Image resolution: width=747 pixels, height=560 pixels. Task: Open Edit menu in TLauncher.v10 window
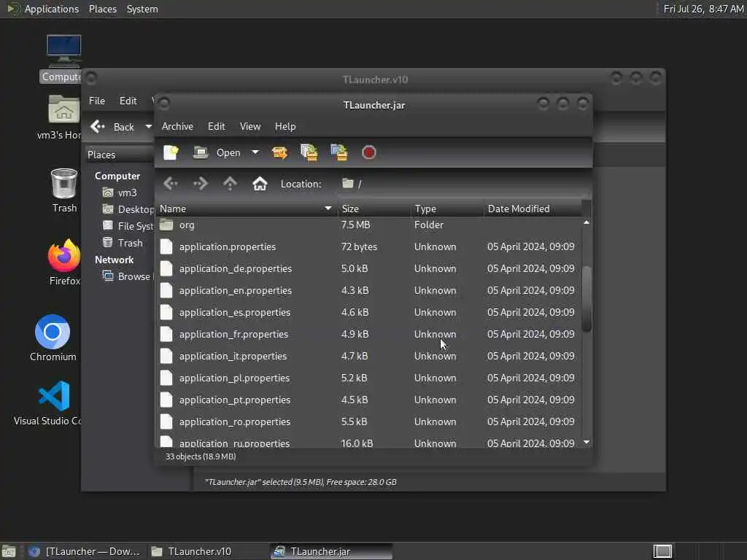tap(128, 101)
